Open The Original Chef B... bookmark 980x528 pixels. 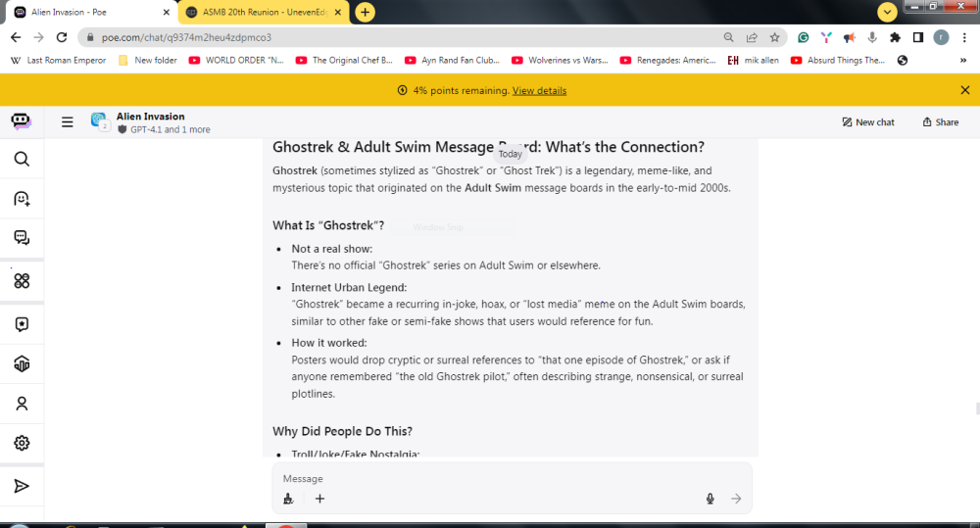344,61
